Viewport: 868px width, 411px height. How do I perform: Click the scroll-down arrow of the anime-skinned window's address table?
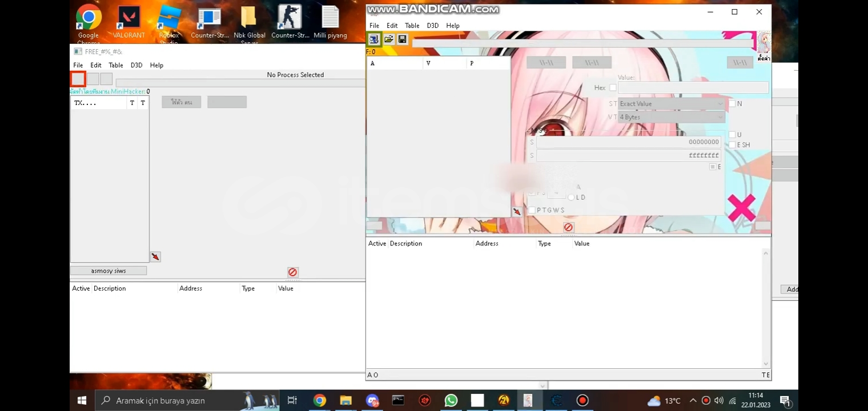click(x=766, y=364)
